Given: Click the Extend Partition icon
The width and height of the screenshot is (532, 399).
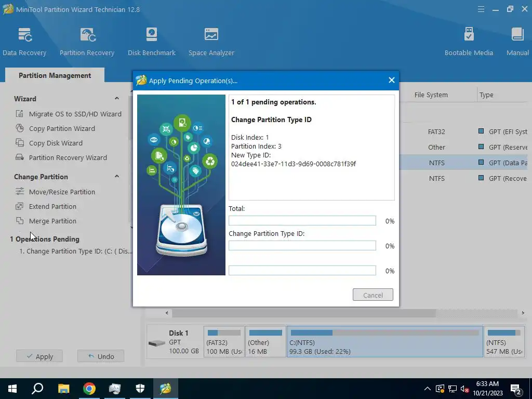Looking at the screenshot, I should (20, 206).
